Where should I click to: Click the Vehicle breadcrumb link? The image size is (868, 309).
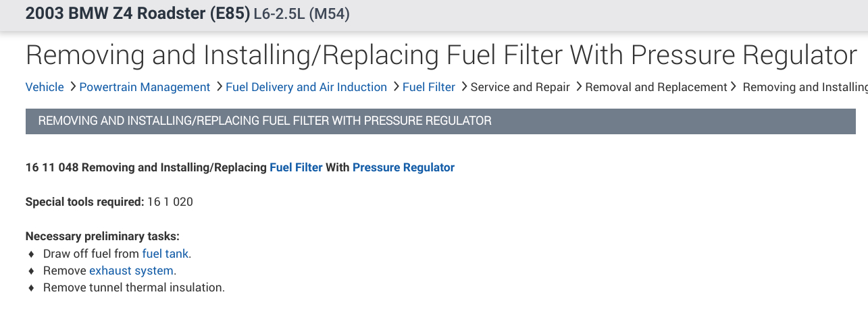tap(45, 87)
